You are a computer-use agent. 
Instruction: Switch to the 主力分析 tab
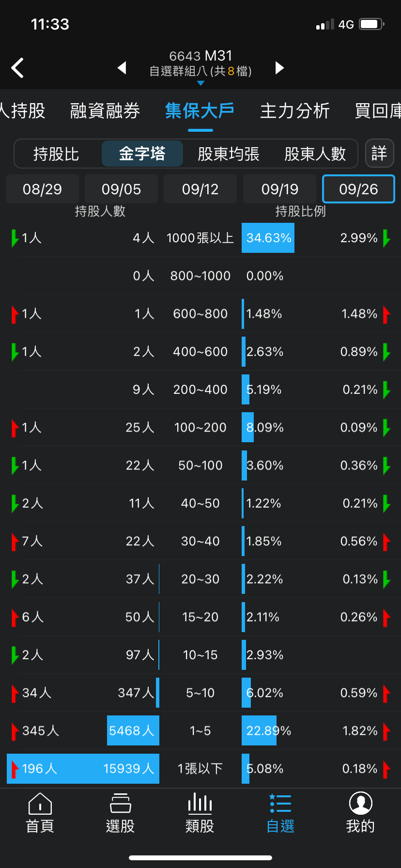point(295,111)
